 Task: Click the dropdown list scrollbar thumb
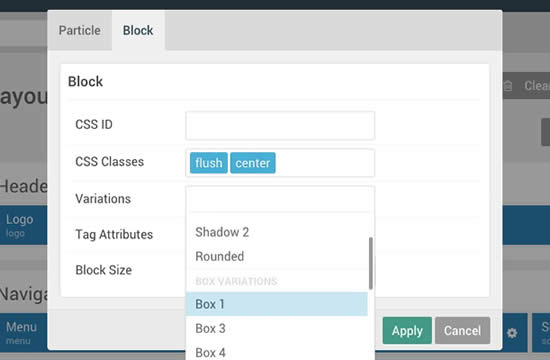click(370, 263)
